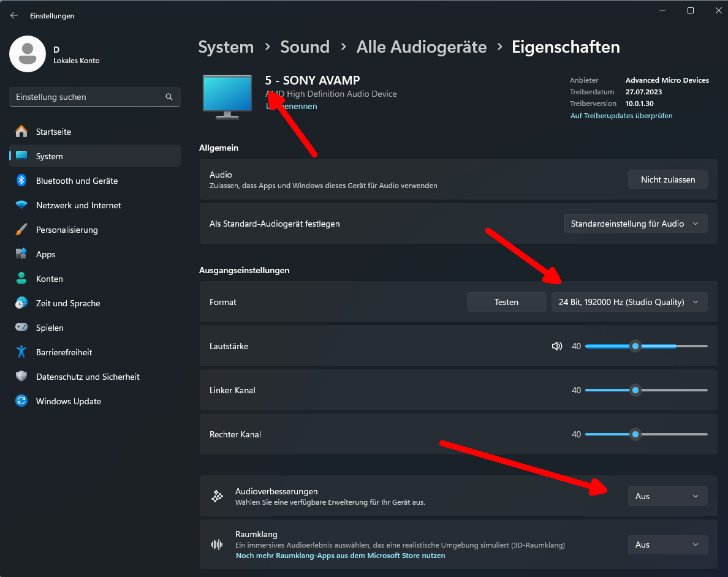
Task: Click the Spielen gamepad icon
Action: point(21,327)
